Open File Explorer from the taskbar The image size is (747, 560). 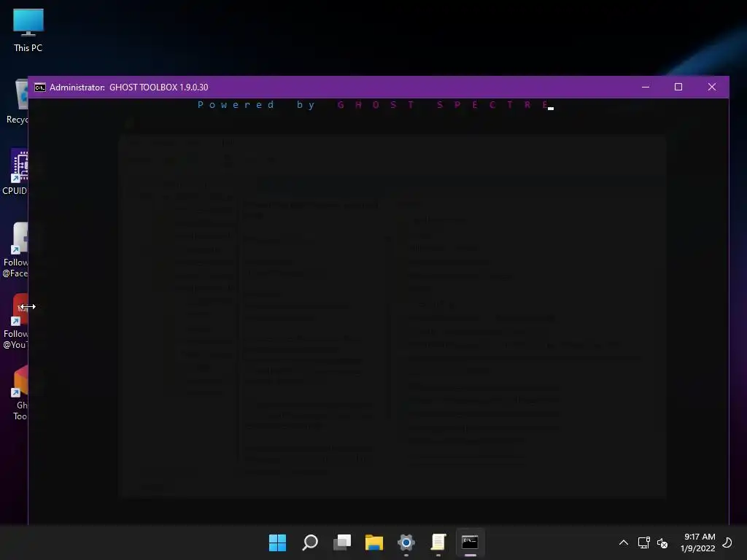pos(374,542)
